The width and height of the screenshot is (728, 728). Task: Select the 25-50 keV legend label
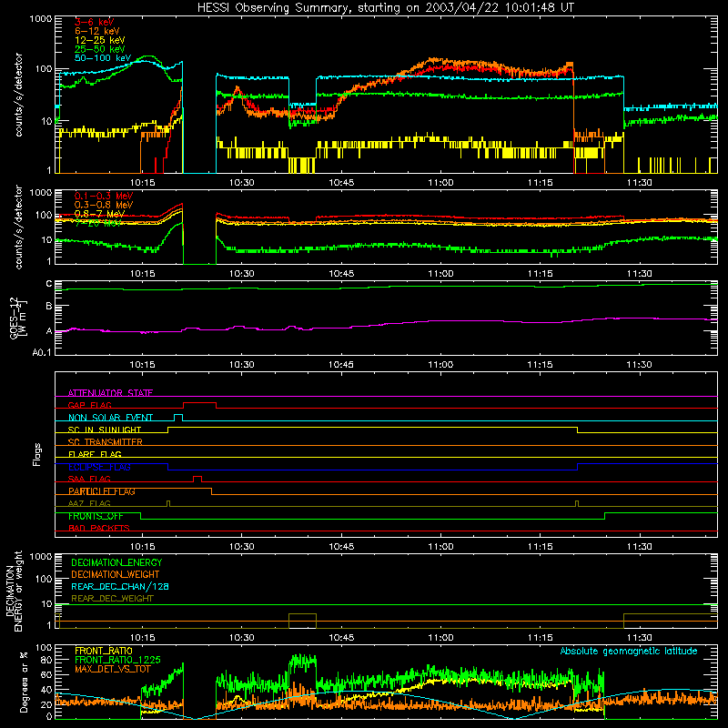tap(100, 49)
